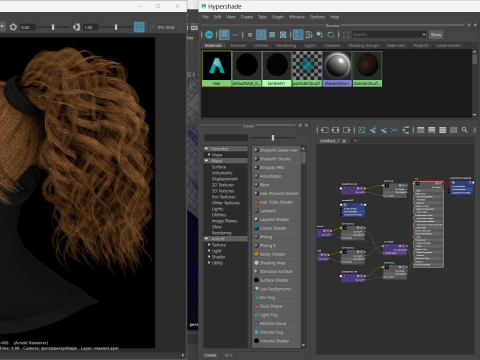Click the Blinn shader entry
The width and height of the screenshot is (480, 360).
tap(276, 185)
